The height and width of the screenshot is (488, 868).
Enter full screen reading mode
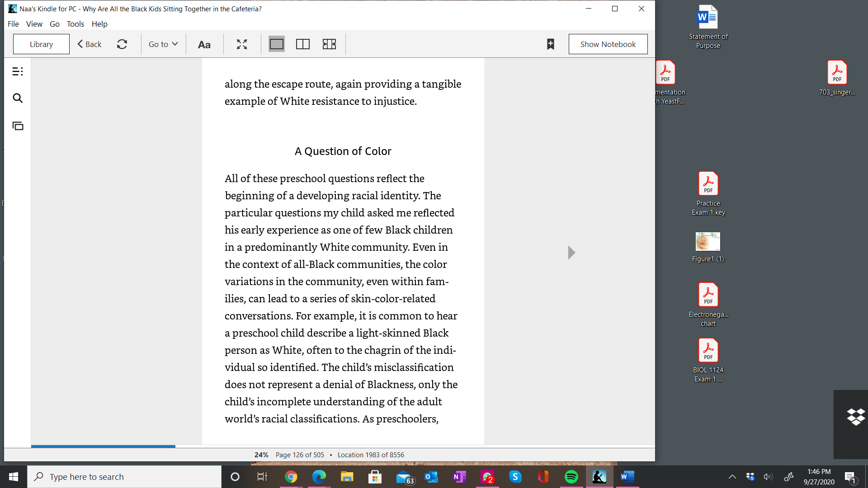[x=242, y=44]
